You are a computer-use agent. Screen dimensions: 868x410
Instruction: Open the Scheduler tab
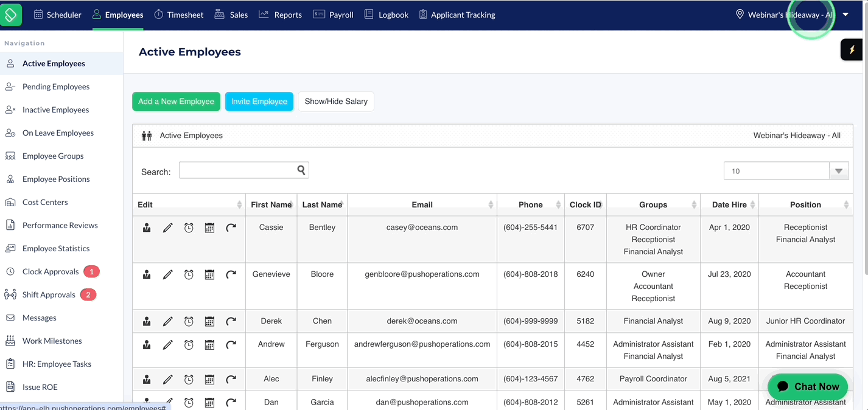57,15
